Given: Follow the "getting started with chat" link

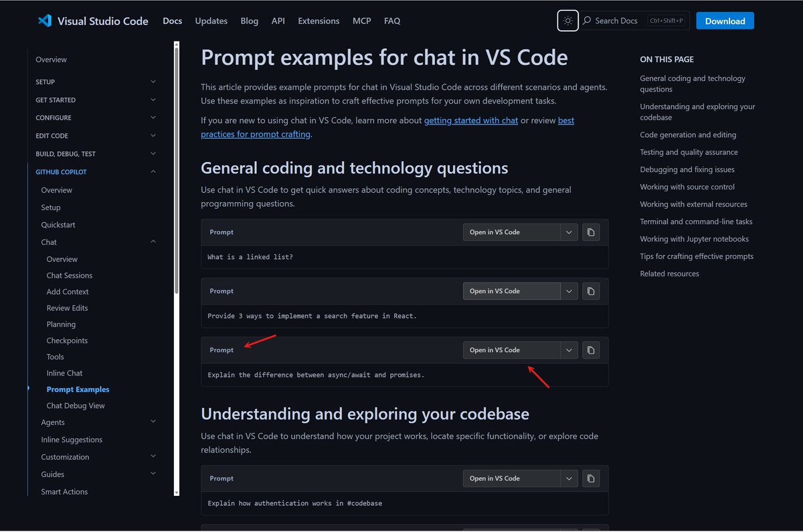Looking at the screenshot, I should tap(471, 120).
